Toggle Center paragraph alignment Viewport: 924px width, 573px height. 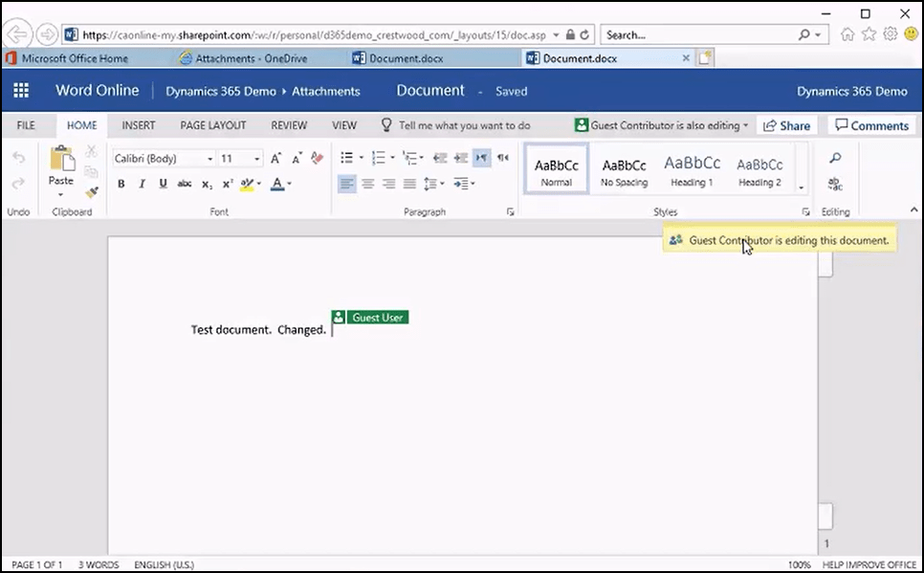tap(369, 184)
